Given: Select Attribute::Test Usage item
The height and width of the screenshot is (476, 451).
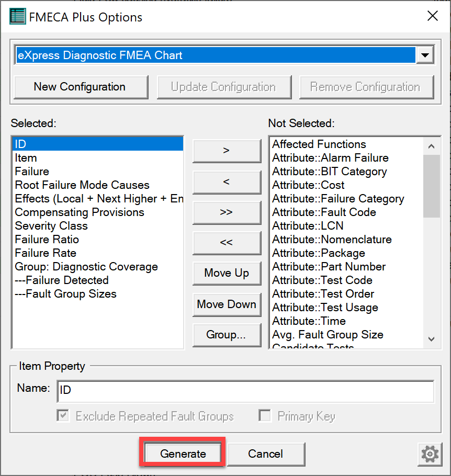Looking at the screenshot, I should (x=346, y=308).
